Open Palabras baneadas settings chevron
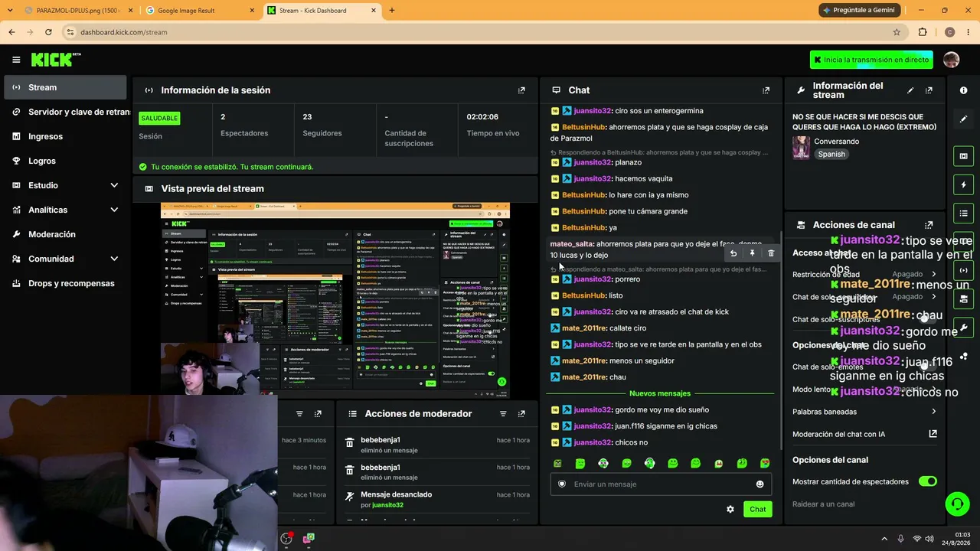Viewport: 980px width, 551px height. [933, 412]
